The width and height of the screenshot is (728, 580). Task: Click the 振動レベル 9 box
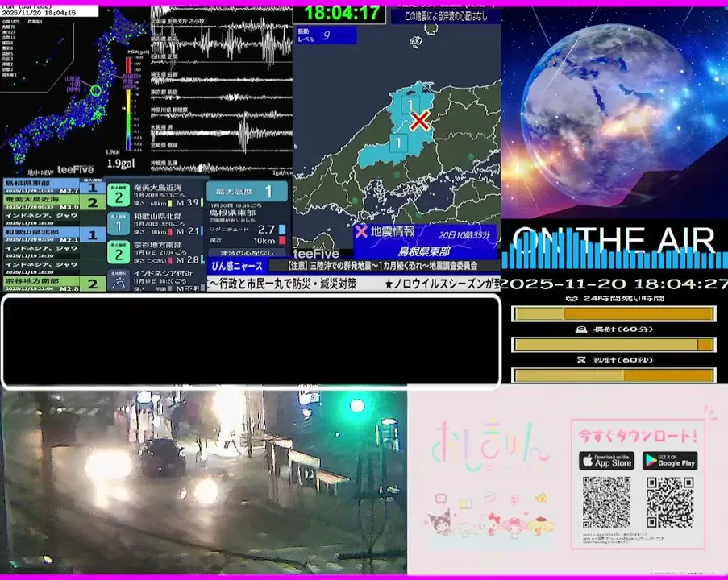click(x=327, y=35)
